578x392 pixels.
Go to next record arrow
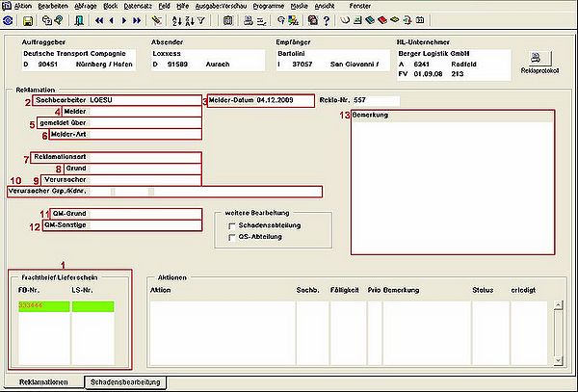click(124, 20)
